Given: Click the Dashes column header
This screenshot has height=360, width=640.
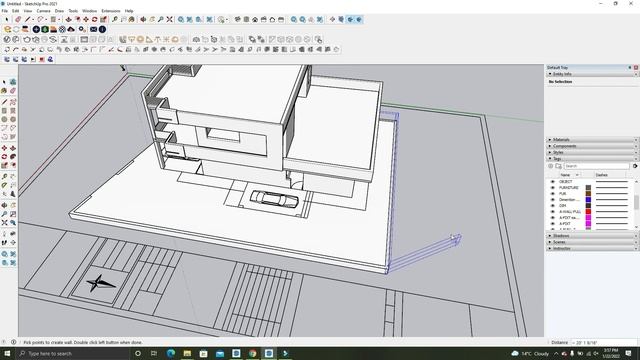Looking at the screenshot, I should pyautogui.click(x=602, y=175).
